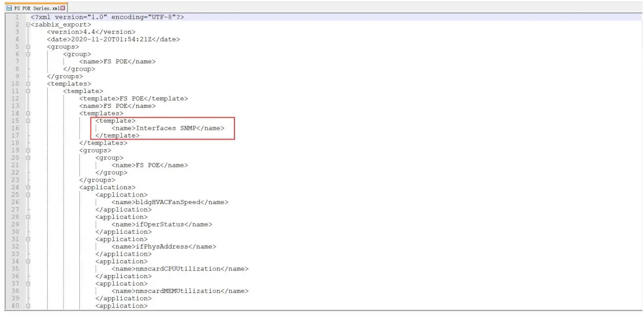Click line number 1 in the margin
Screen dimensions: 644x316
(17, 17)
